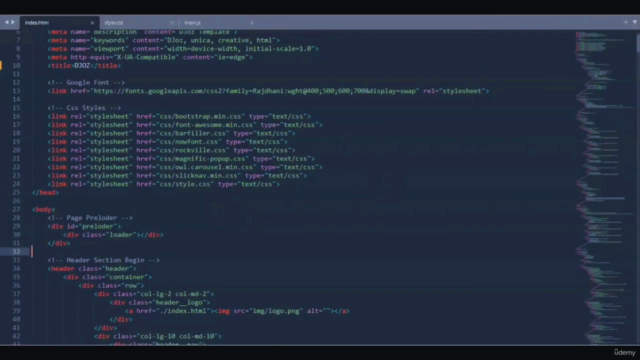The image size is (640, 360).
Task: Place cursor in the title tag DJOZ text
Action: coord(82,65)
